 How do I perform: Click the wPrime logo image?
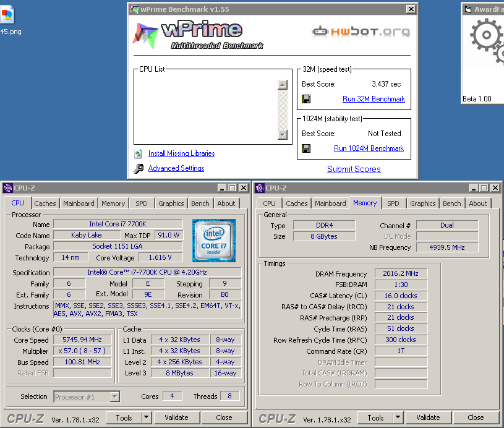[198, 35]
